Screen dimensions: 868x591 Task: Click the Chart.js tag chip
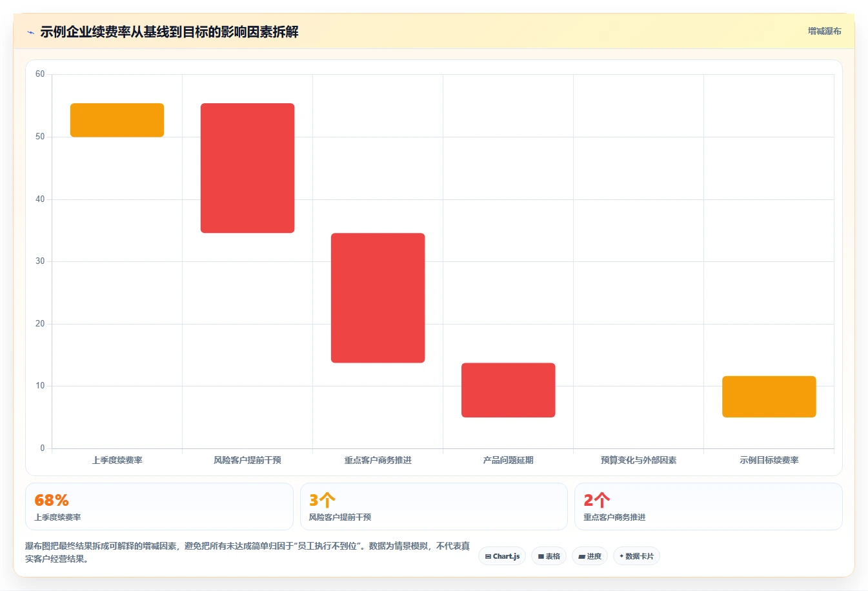click(502, 556)
